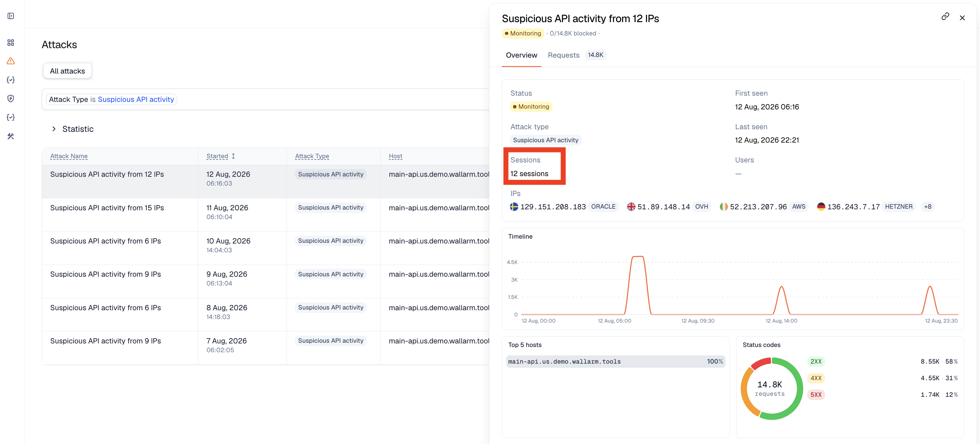
Task: Click the 14.8K requests count badge
Action: pos(595,55)
